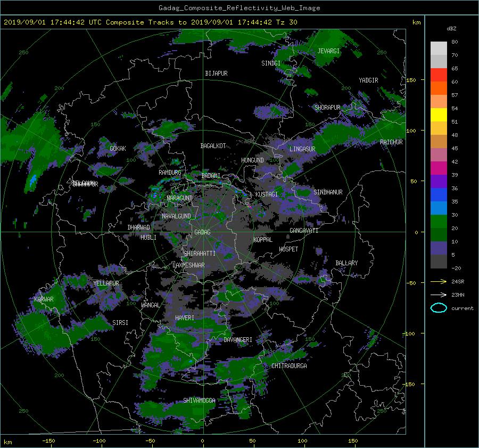Screen dimensions: 479x448
Task: Click the HUNGUND city label
Action: [x=252, y=160]
